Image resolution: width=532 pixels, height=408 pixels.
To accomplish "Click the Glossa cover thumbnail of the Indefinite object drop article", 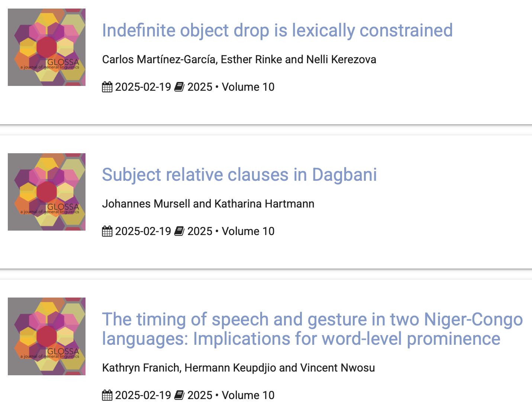I will tap(46, 47).
